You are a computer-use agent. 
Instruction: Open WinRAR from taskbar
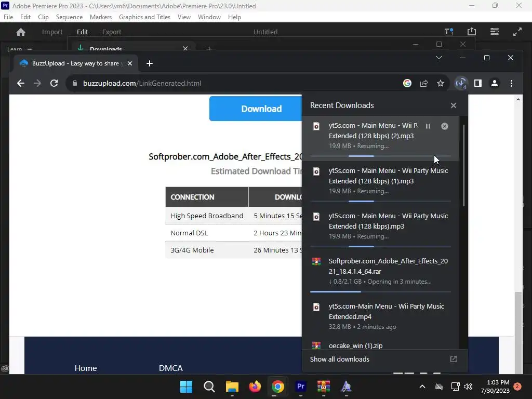[323, 387]
